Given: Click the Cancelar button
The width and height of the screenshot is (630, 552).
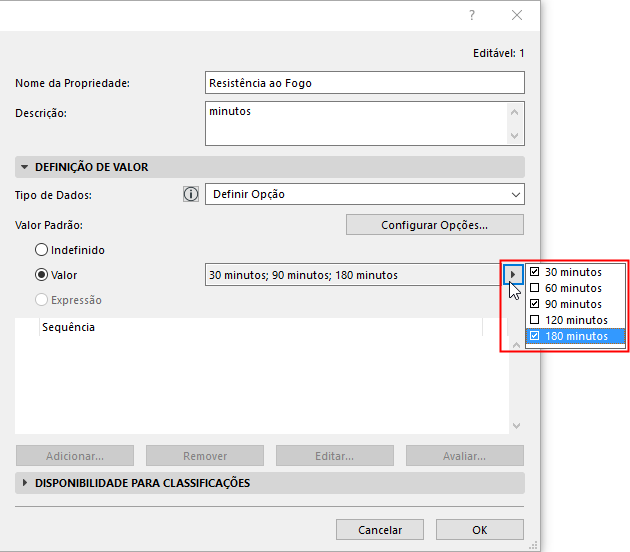Looking at the screenshot, I should pos(380,530).
